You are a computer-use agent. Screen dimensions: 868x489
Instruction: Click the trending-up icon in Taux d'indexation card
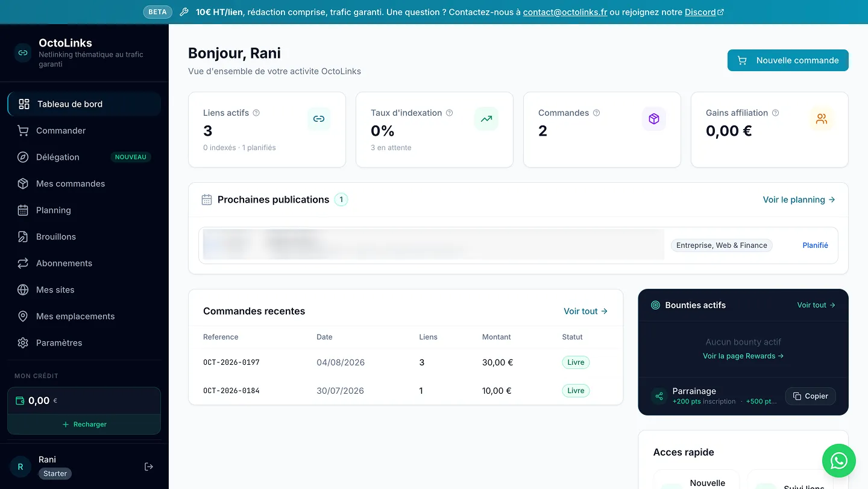click(486, 119)
